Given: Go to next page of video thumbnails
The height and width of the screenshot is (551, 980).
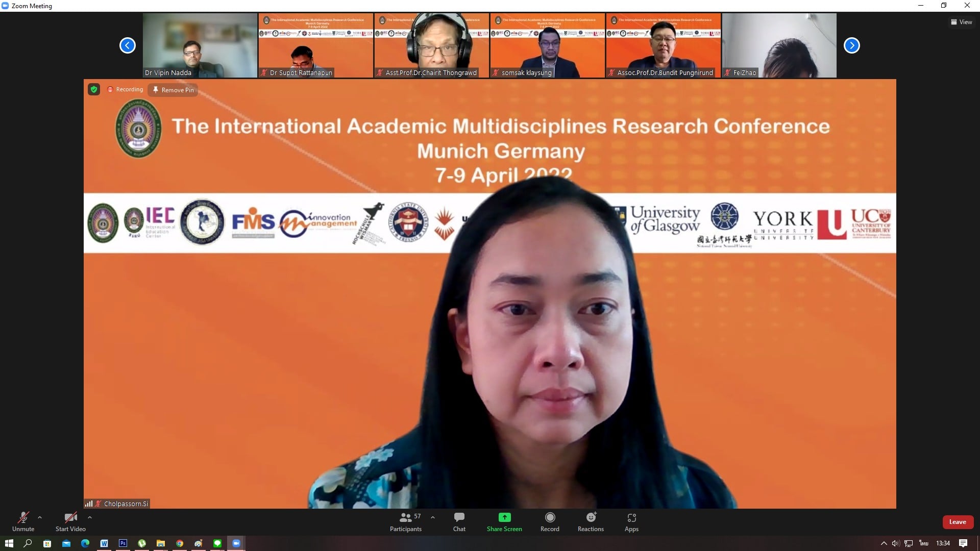Looking at the screenshot, I should pos(851,45).
